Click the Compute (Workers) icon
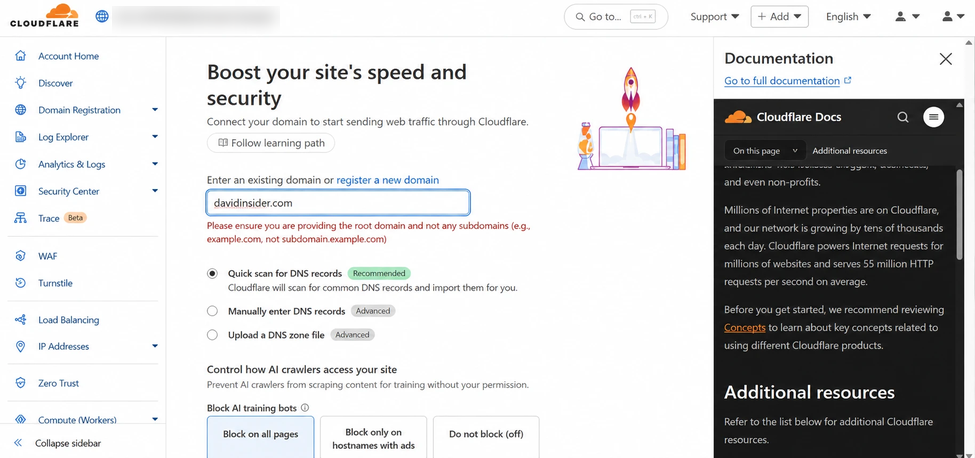The width and height of the screenshot is (975, 458). point(21,419)
